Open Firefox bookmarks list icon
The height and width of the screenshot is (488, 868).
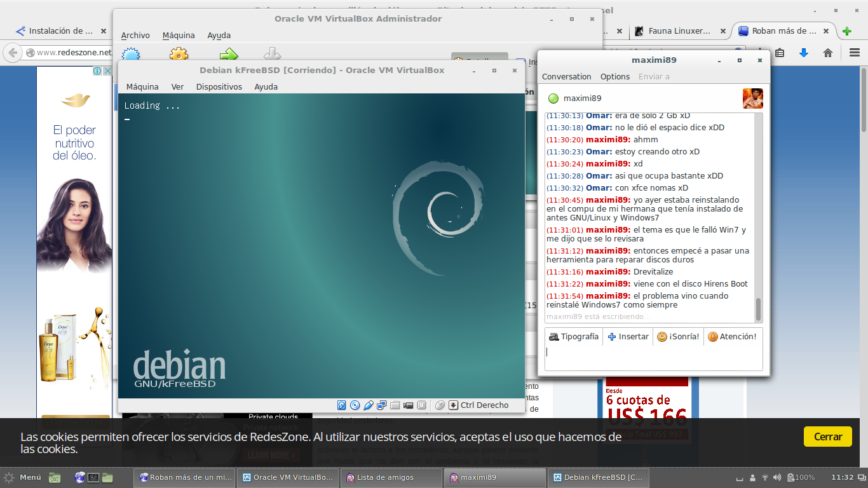(x=780, y=53)
